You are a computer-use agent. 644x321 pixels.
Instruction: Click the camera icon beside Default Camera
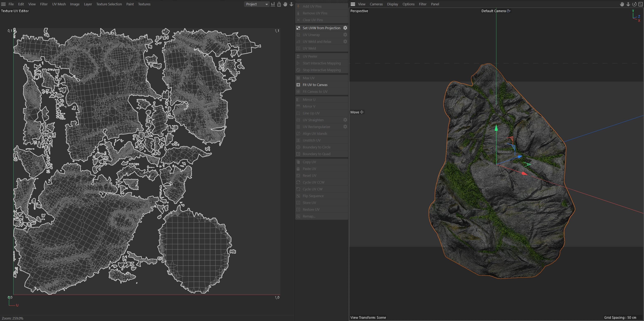[508, 11]
